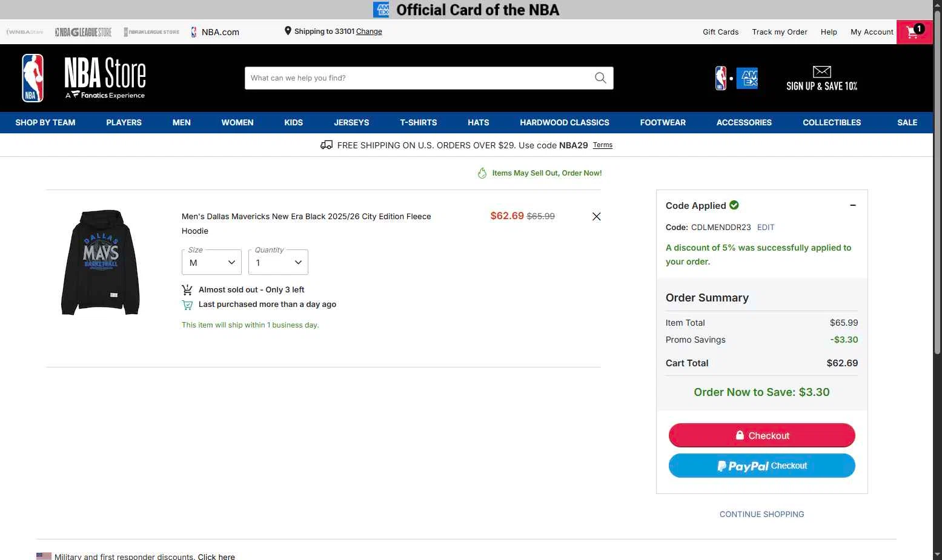Click the Change shipping location link
The height and width of the screenshot is (560, 942).
[369, 31]
